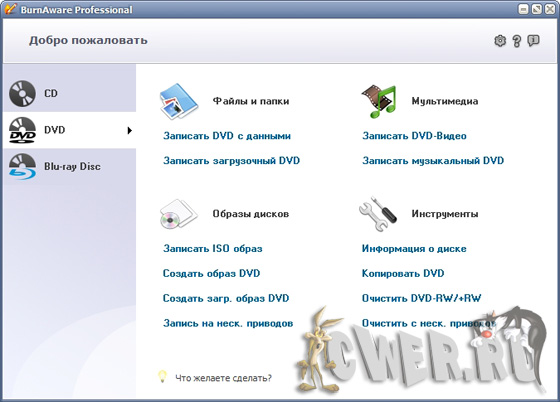Close the BurnAware Professional window
Viewport: 560px width, 402px height.
tap(550, 9)
